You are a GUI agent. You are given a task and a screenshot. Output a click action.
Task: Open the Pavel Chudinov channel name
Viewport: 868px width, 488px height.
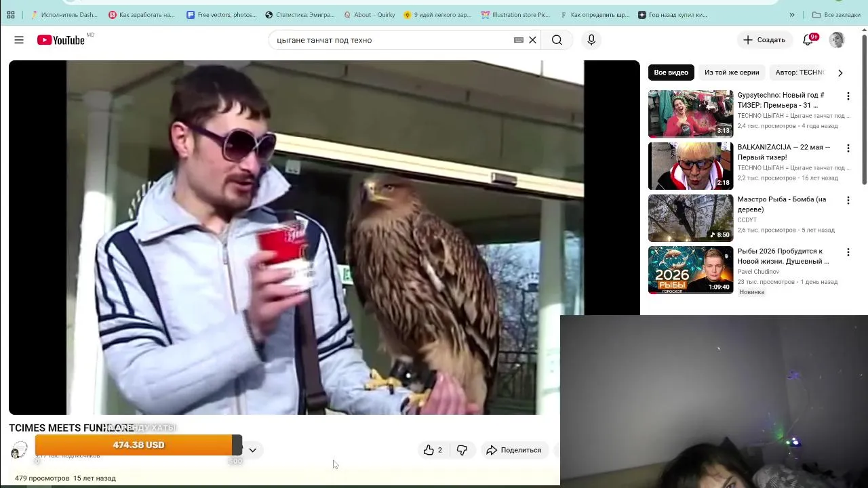click(x=758, y=272)
